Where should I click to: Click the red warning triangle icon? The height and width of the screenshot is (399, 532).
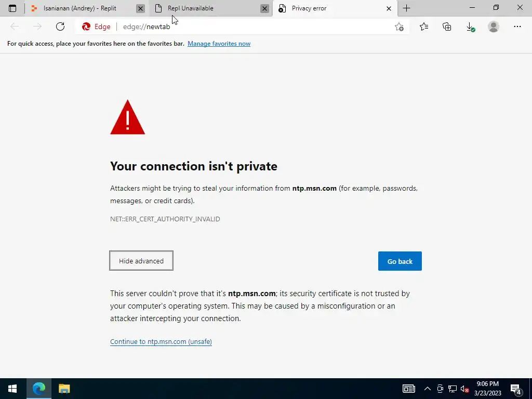[128, 117]
